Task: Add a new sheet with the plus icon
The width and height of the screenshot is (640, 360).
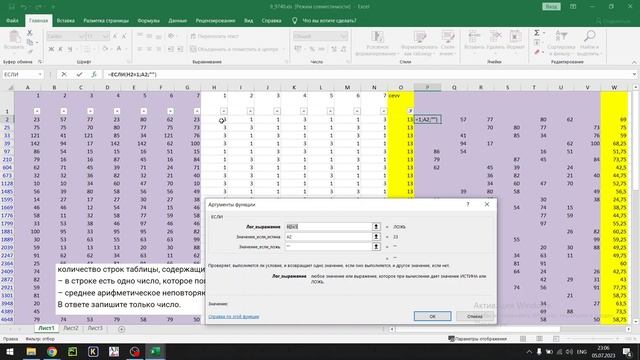Action: [x=121, y=329]
